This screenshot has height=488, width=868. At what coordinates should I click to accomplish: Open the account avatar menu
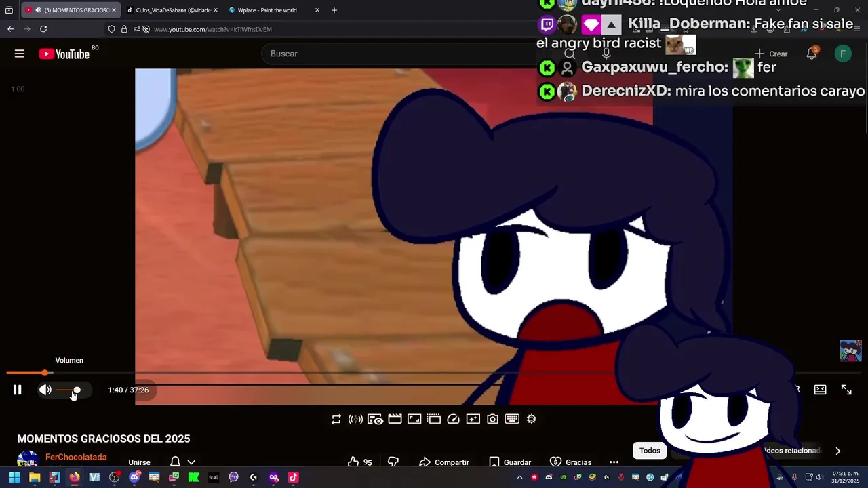843,54
